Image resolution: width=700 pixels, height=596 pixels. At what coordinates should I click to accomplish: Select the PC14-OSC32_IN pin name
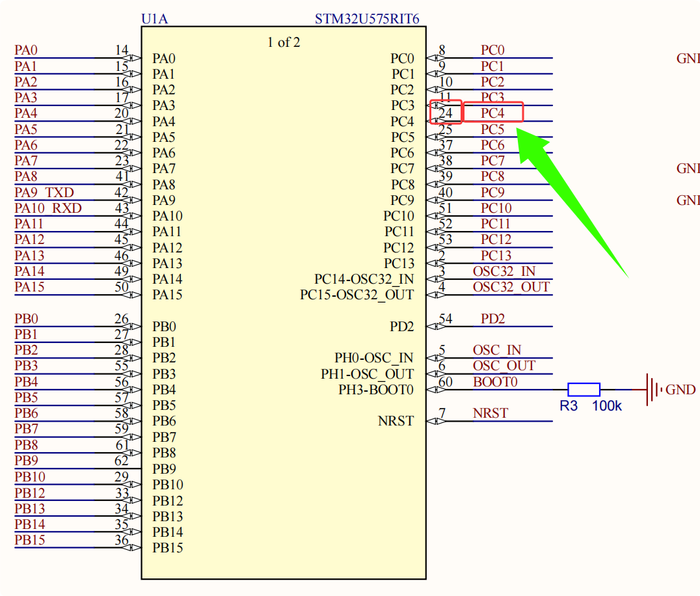(x=364, y=279)
